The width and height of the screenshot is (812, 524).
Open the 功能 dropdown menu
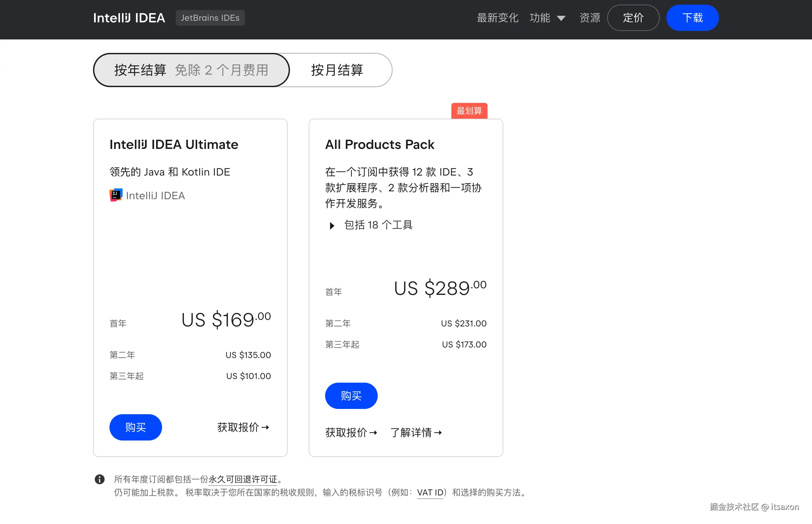pyautogui.click(x=539, y=18)
